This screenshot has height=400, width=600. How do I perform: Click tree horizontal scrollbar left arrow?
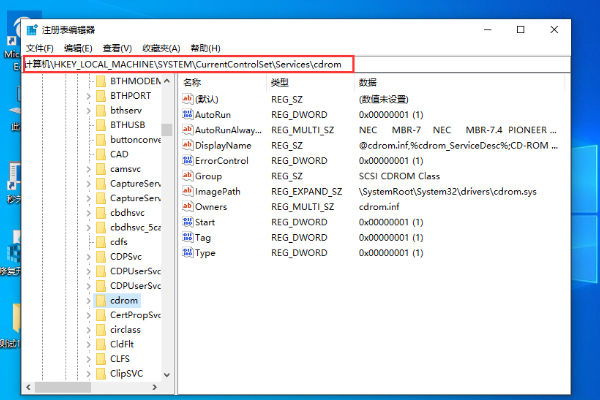pos(29,387)
